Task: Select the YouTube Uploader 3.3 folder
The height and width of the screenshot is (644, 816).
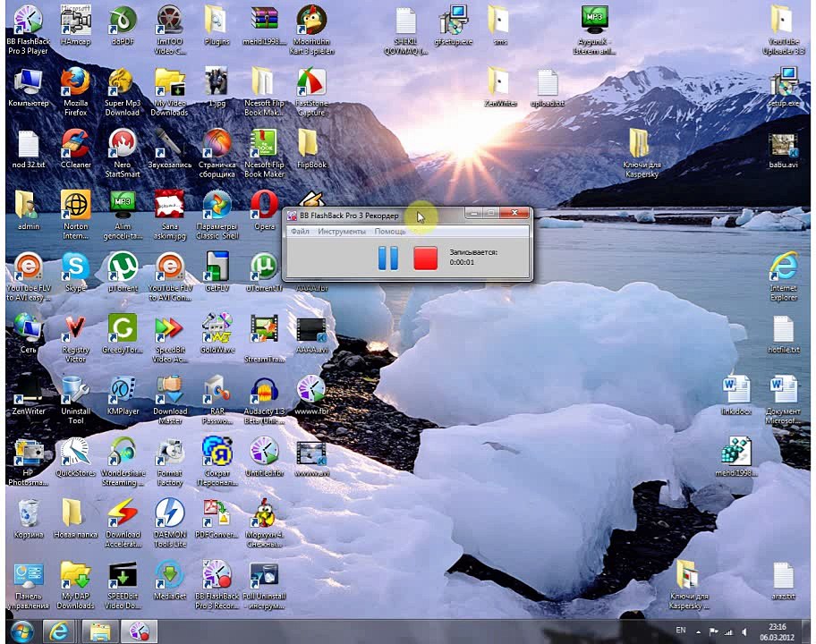Action: click(x=783, y=30)
